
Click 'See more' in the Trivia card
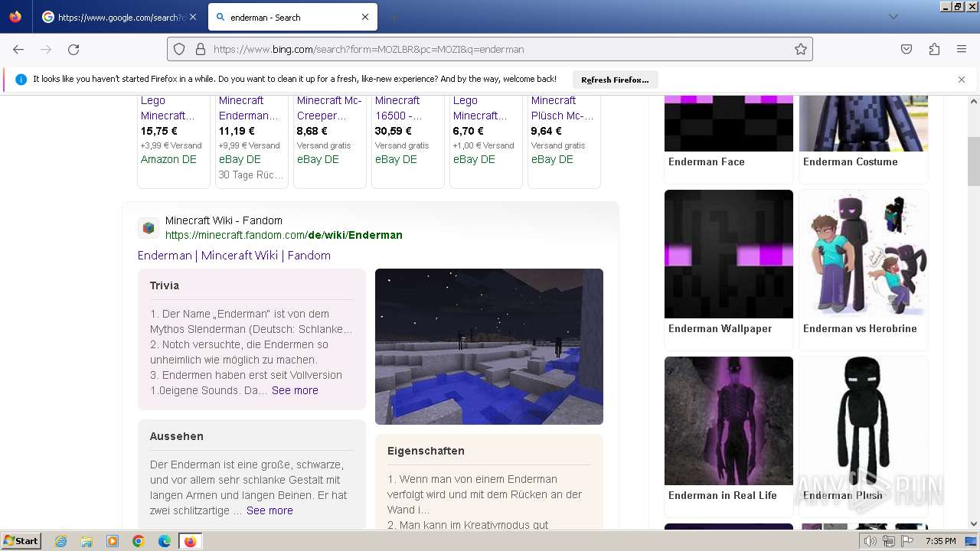(x=295, y=390)
